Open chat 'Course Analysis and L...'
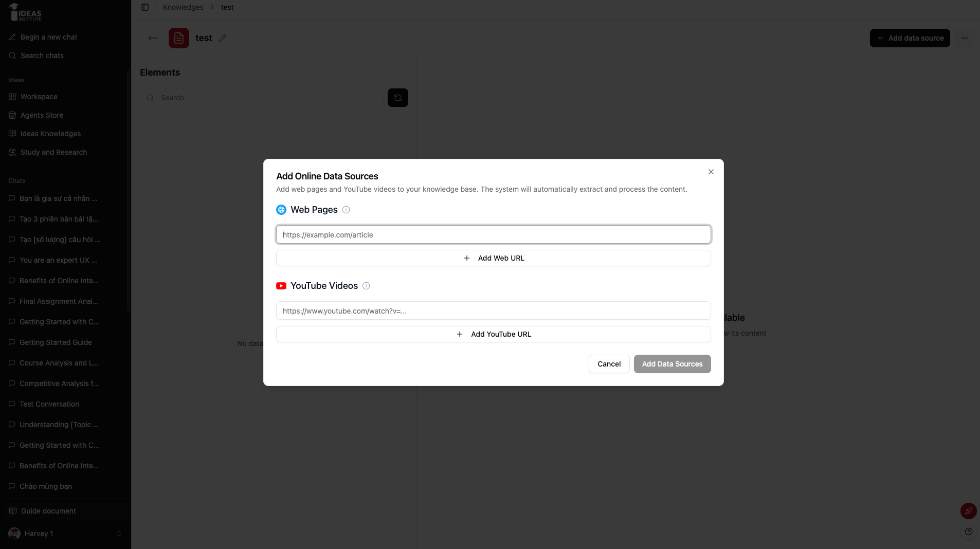The image size is (980, 549). pos(65,363)
